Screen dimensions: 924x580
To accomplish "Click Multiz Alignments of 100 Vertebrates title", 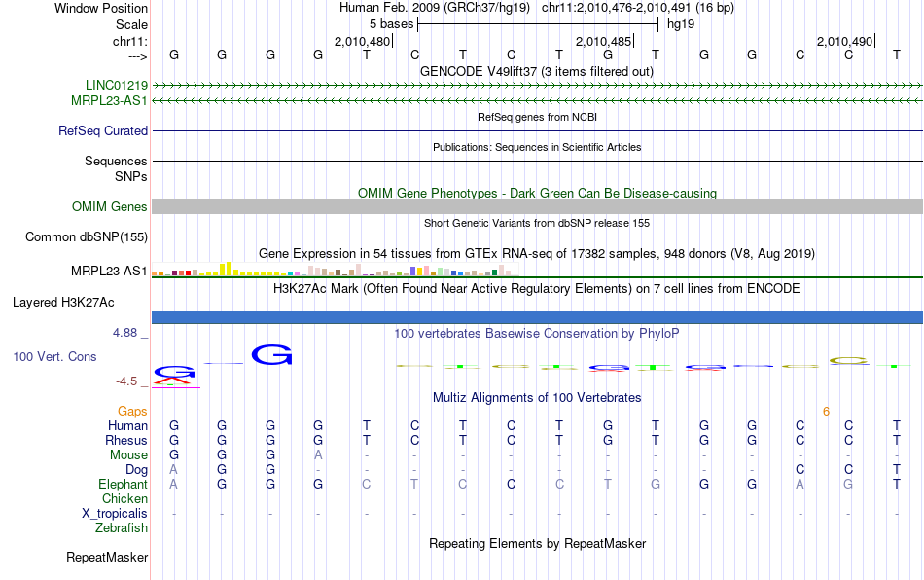I will 537,398.
